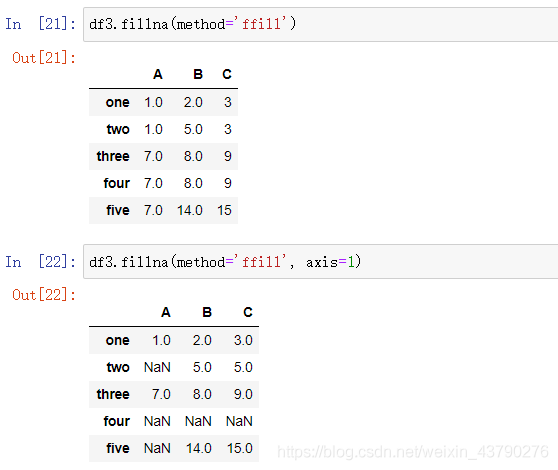Click column header B in first table

tap(198, 74)
